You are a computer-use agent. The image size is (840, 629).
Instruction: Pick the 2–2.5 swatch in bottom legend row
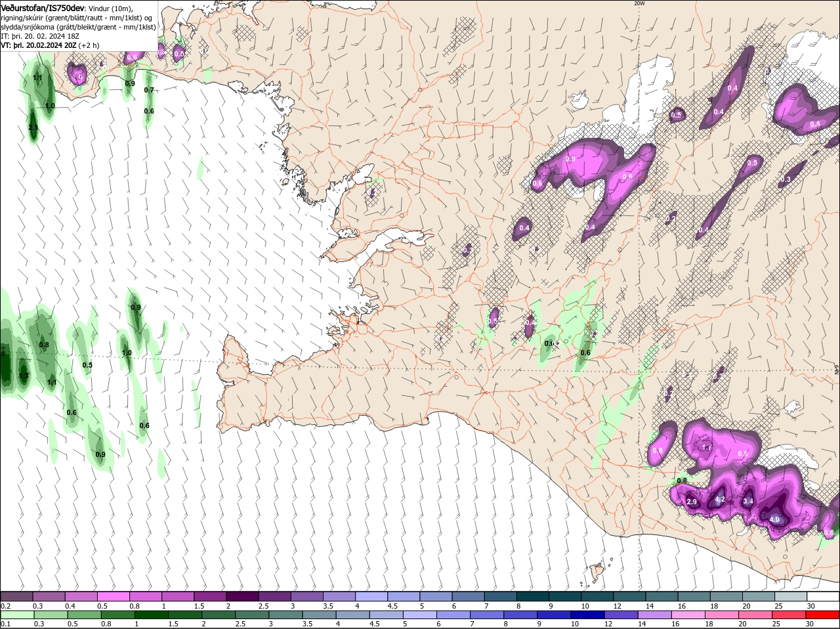click(x=219, y=615)
